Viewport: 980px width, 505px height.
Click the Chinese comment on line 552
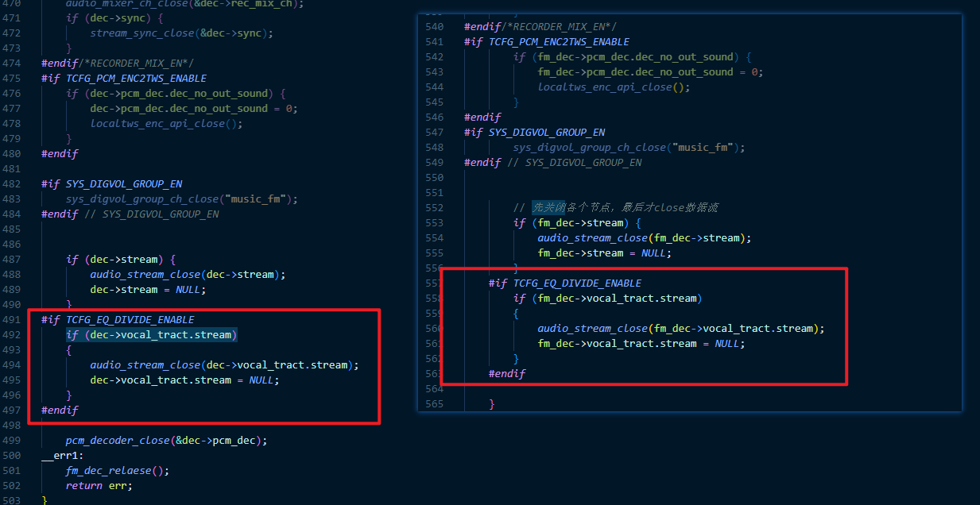[616, 207]
